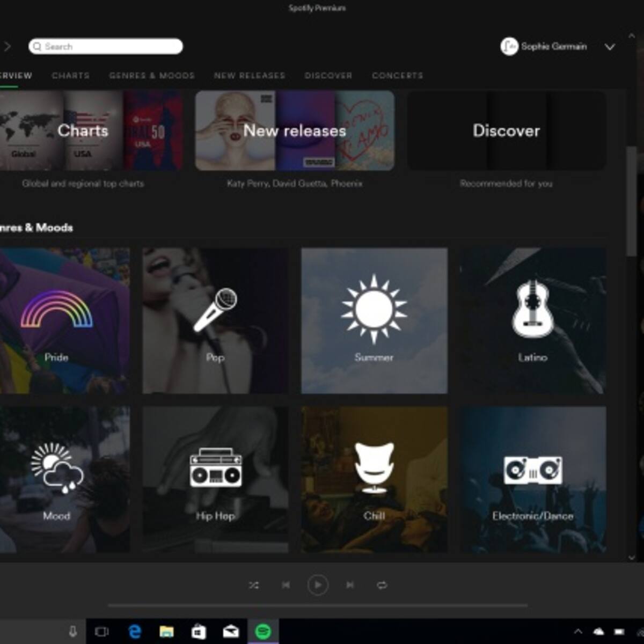
Task: Click the play button
Action: pos(318,585)
